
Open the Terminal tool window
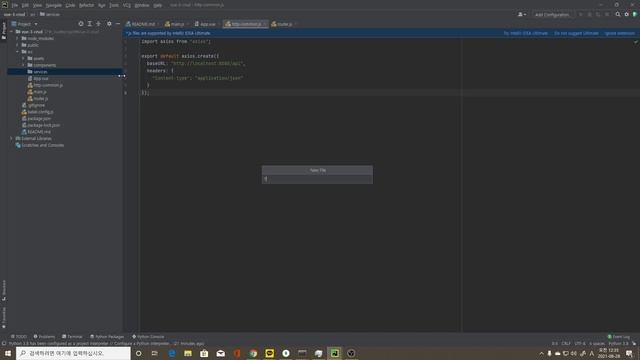(x=72, y=337)
